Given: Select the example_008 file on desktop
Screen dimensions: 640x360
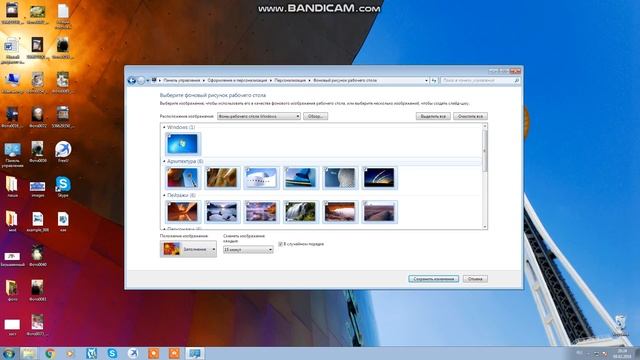Looking at the screenshot, I should pyautogui.click(x=37, y=222).
